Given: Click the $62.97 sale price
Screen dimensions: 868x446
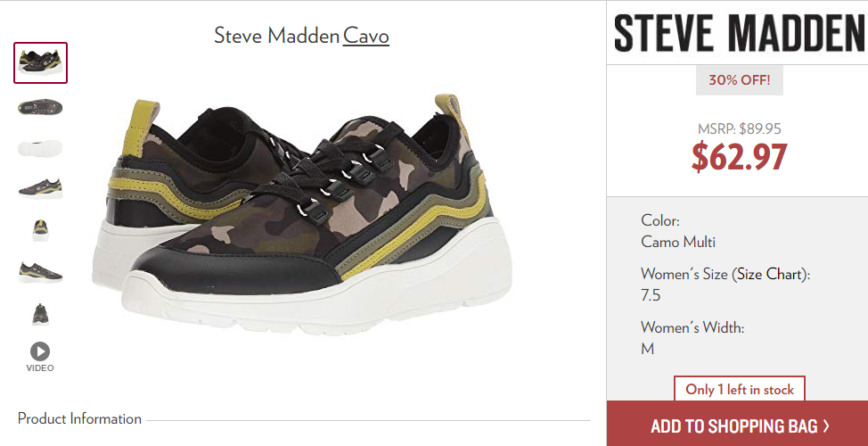Looking at the screenshot, I should [x=739, y=157].
